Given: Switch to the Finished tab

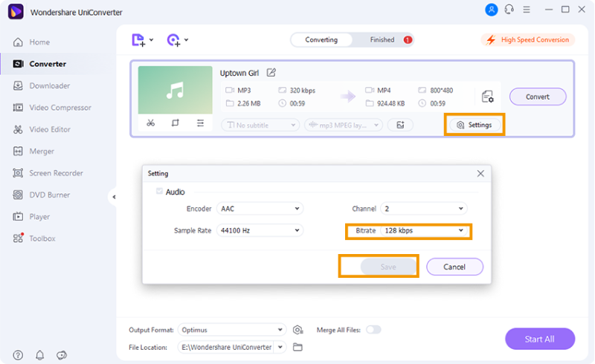Looking at the screenshot, I should pyautogui.click(x=383, y=40).
